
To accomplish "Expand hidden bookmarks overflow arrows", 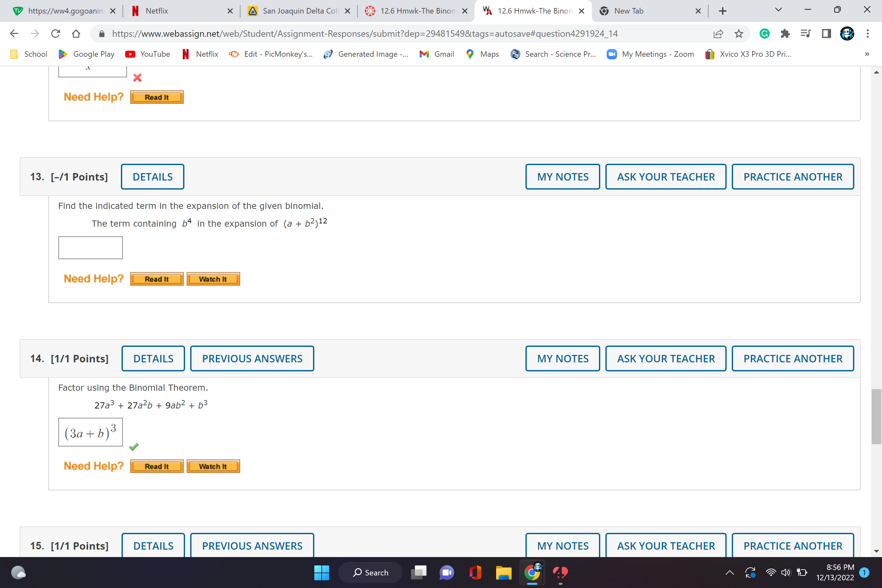I will (x=867, y=54).
